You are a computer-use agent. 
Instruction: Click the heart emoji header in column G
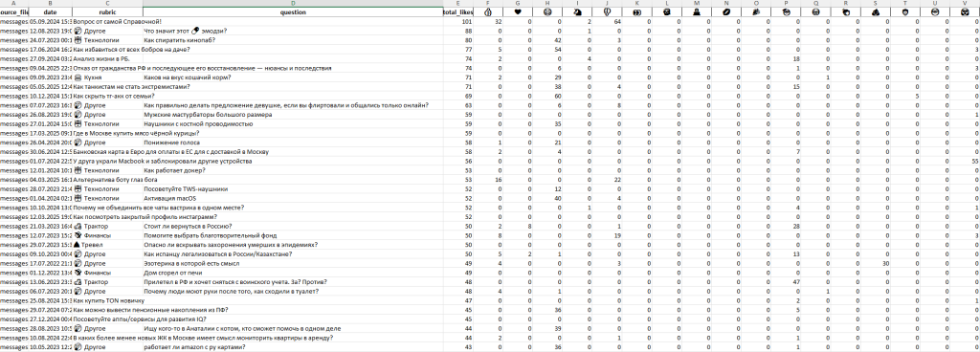click(x=518, y=11)
